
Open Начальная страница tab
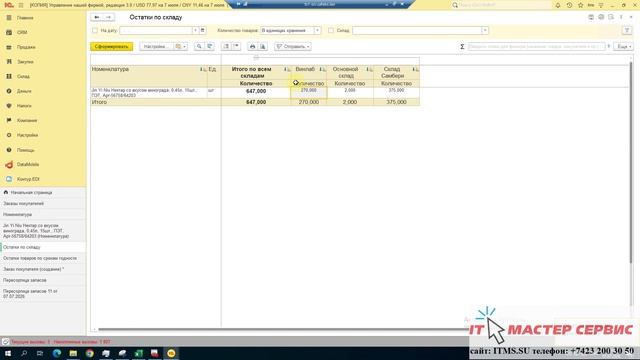43,192
